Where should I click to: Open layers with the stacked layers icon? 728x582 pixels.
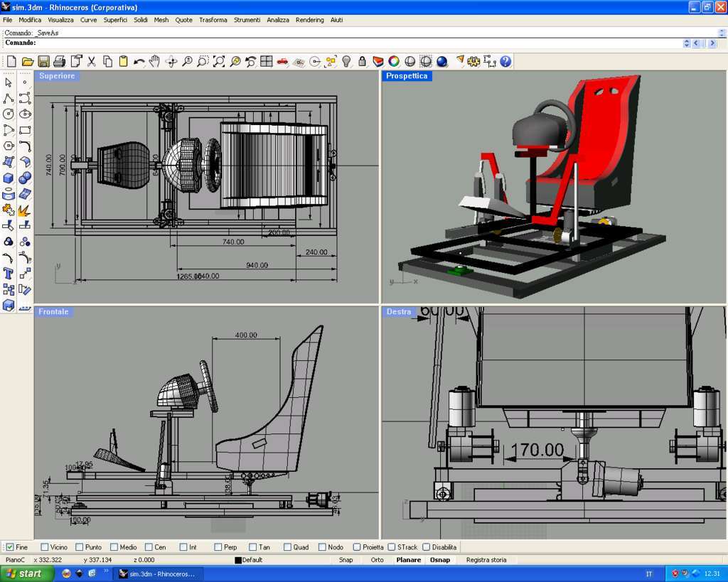pyautogui.click(x=378, y=61)
